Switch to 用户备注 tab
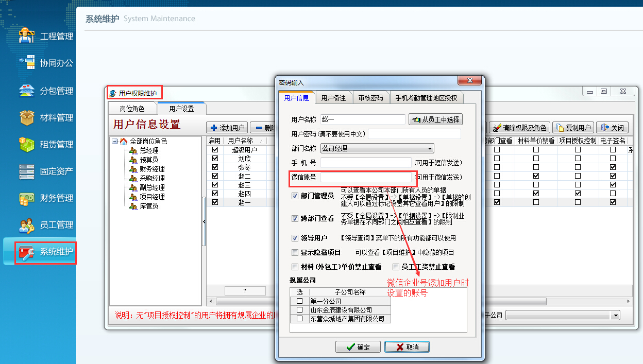The width and height of the screenshot is (643, 364). [333, 98]
